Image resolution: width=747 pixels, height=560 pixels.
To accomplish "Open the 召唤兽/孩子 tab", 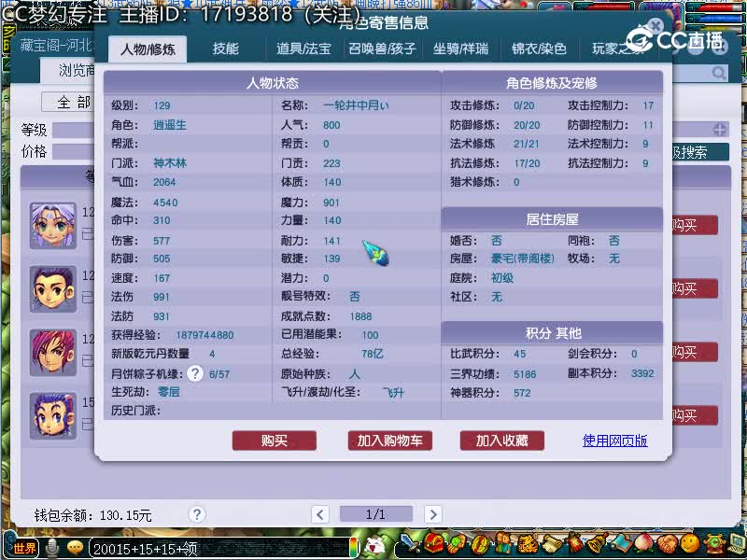I will pyautogui.click(x=382, y=49).
